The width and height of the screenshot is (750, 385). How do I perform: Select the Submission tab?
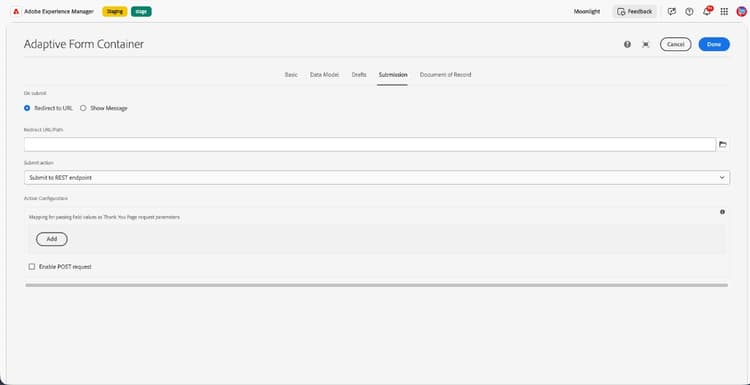pyautogui.click(x=393, y=75)
